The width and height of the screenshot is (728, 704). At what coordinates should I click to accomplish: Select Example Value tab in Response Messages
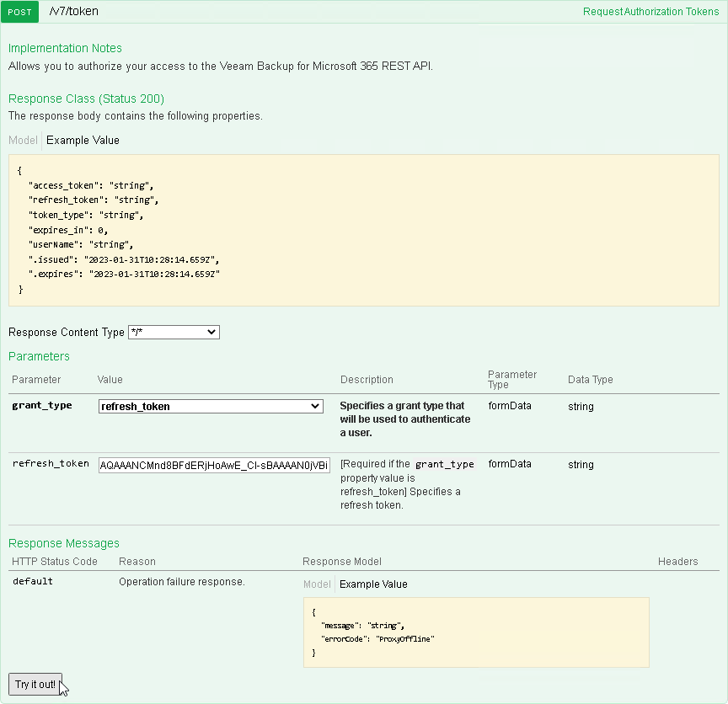pyautogui.click(x=373, y=584)
